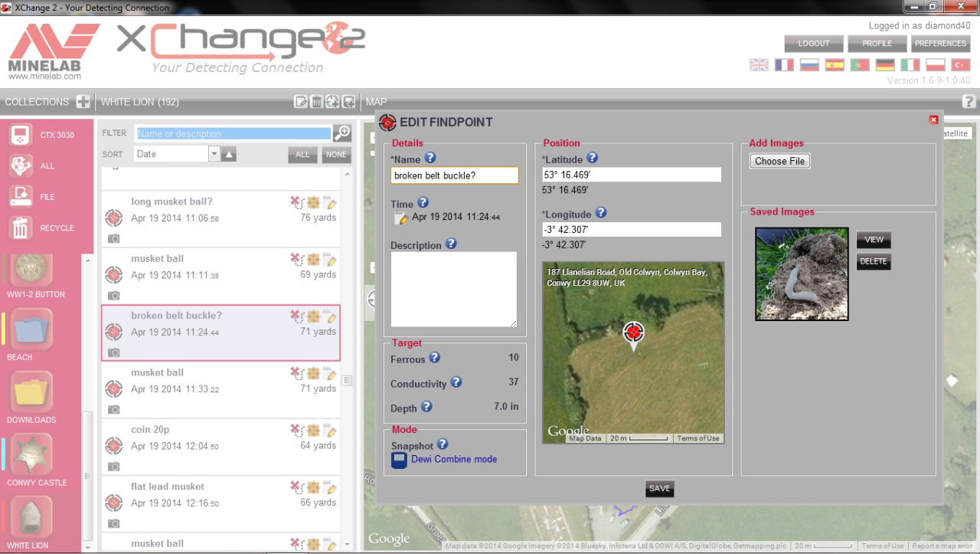Image resolution: width=980 pixels, height=554 pixels.
Task: Open help for Depth value
Action: coord(426,406)
